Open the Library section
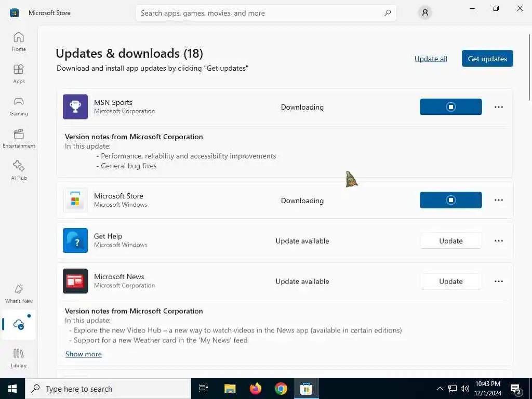 (19, 358)
